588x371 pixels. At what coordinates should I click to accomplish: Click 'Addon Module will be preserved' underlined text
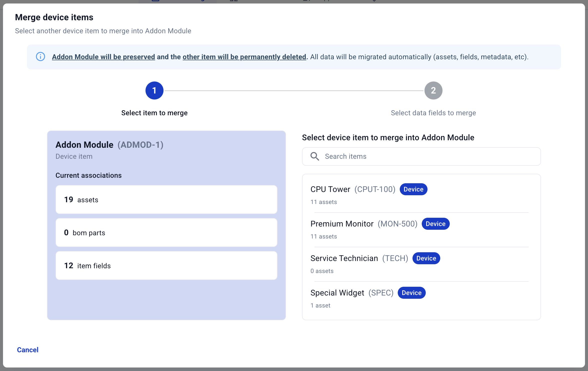(103, 57)
